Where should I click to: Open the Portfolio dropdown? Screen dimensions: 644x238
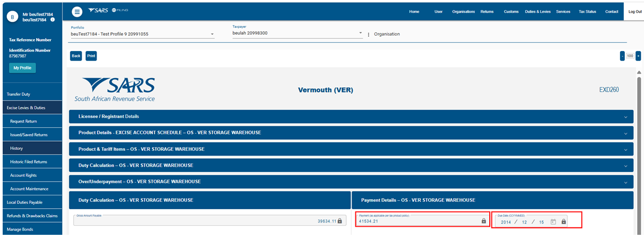pos(142,34)
